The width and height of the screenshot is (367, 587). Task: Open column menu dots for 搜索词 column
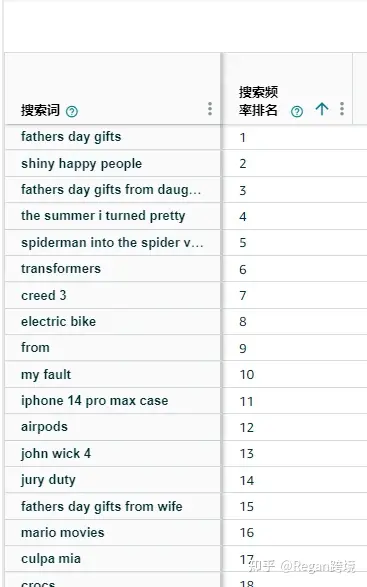(210, 109)
